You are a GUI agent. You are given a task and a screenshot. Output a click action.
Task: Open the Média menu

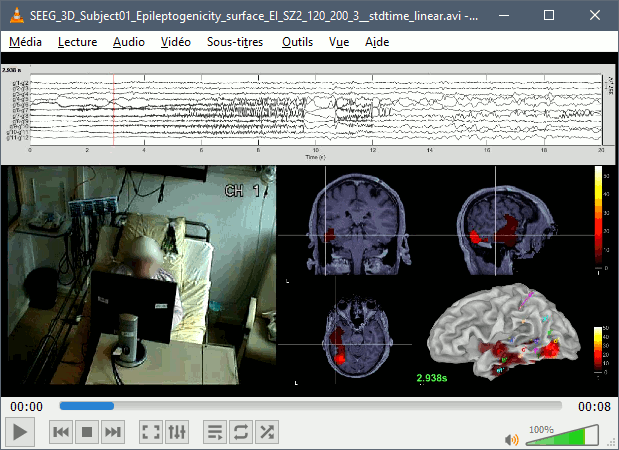pos(26,42)
